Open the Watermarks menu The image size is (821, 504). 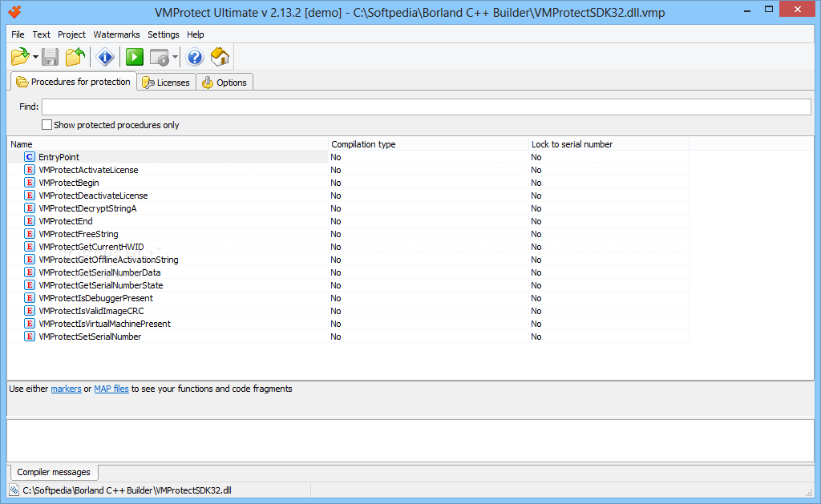pos(116,34)
